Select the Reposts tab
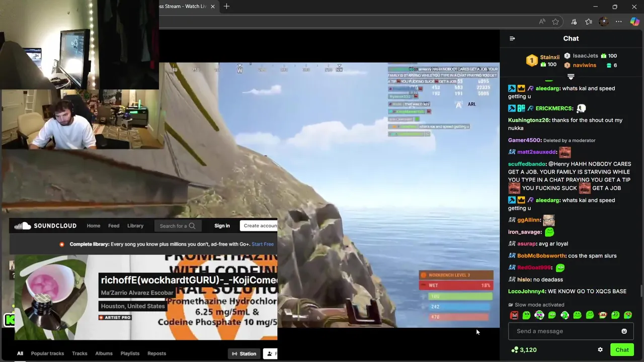 [156, 353]
